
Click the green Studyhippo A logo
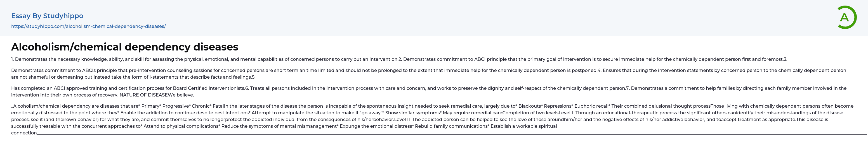(846, 18)
